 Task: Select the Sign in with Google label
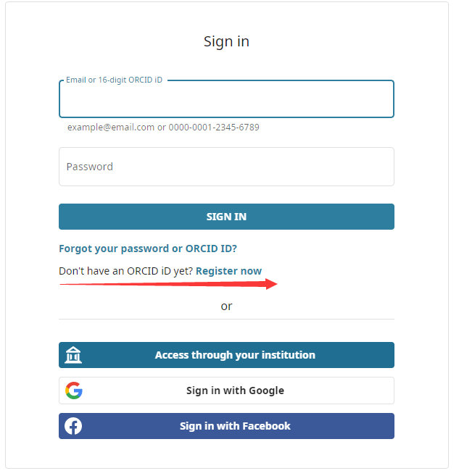235,391
